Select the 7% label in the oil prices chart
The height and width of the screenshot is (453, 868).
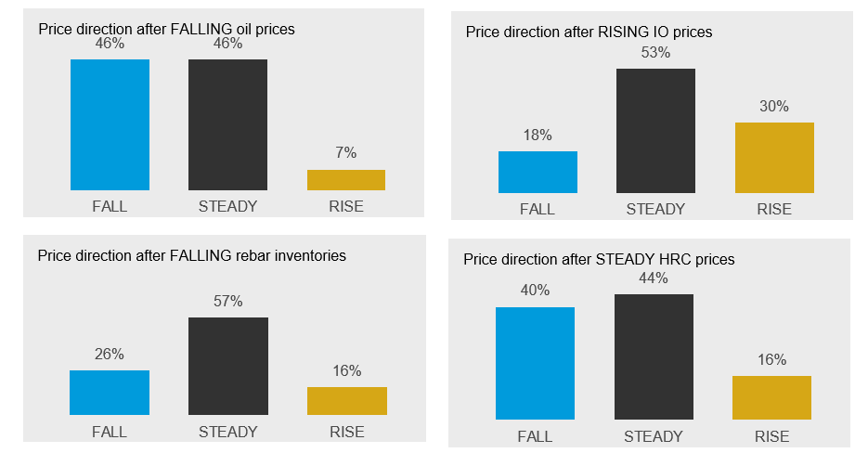pyautogui.click(x=345, y=153)
